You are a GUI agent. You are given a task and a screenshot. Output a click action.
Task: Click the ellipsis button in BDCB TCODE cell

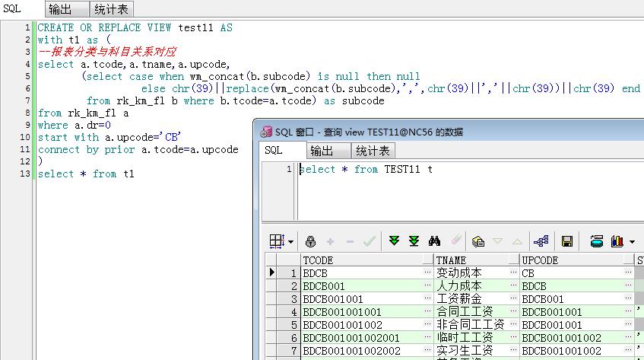tap(427, 272)
